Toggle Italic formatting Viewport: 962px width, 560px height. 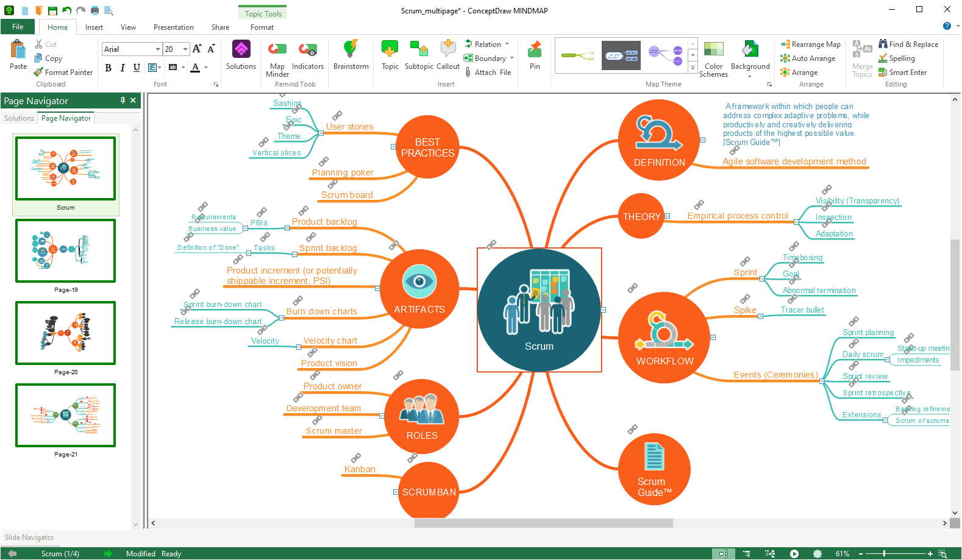pyautogui.click(x=123, y=68)
